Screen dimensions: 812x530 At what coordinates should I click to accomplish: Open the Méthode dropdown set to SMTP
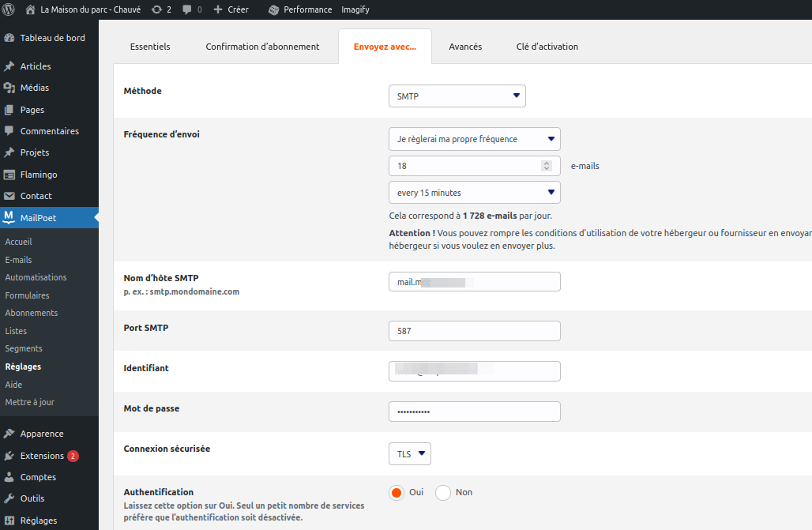pyautogui.click(x=457, y=95)
